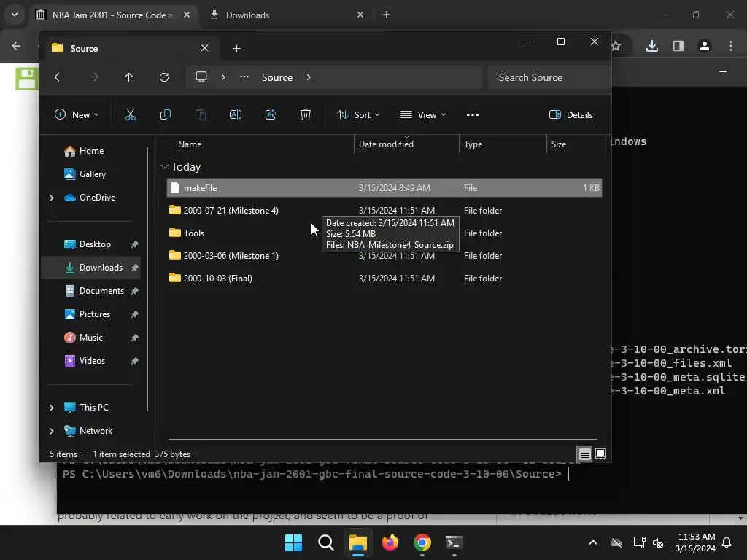The image size is (747, 560).
Task: Open Chrome three-dot menu
Action: click(731, 46)
